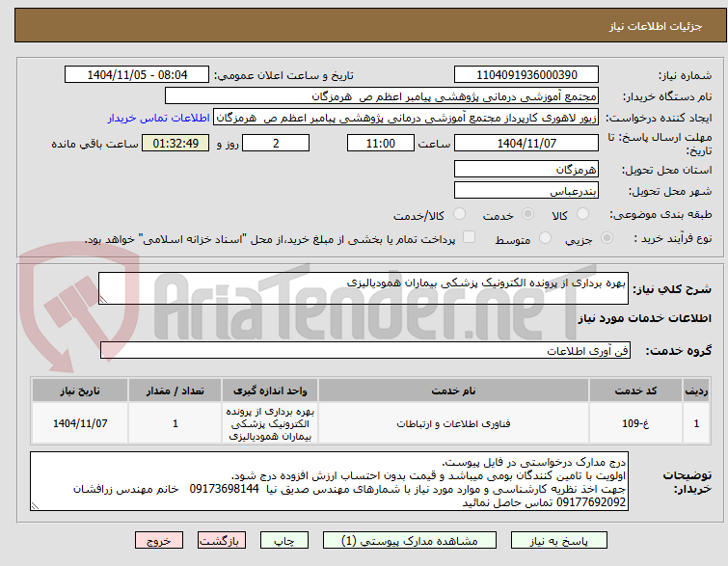728x566 pixels.
Task: Click the اطلاعات خدمات مورد نیاز heading
Action: pyautogui.click(x=644, y=318)
